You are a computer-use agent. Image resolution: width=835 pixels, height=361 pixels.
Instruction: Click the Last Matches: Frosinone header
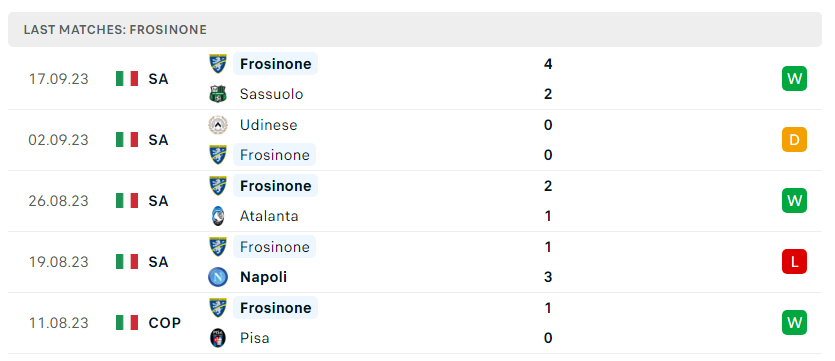coord(115,30)
